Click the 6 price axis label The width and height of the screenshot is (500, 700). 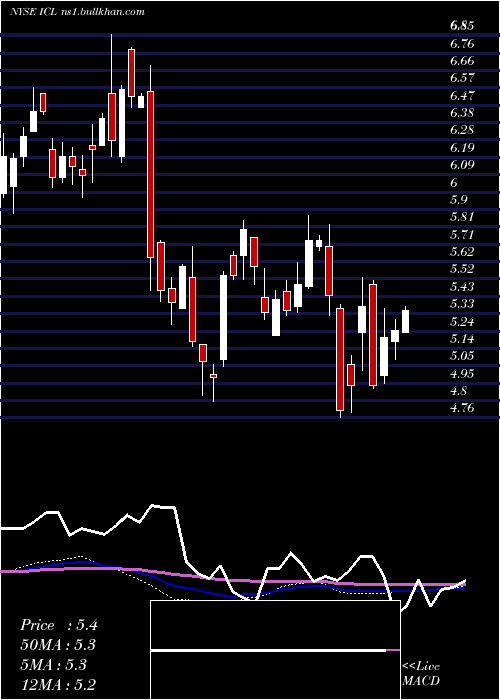click(454, 183)
